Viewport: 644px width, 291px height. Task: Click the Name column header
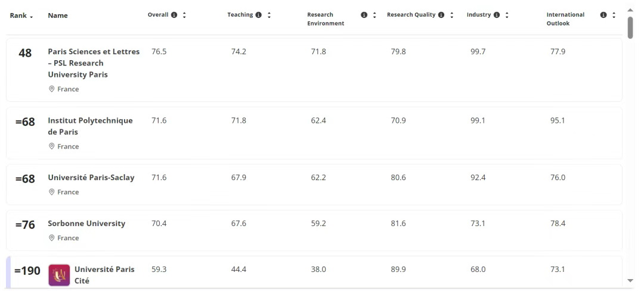tap(58, 16)
